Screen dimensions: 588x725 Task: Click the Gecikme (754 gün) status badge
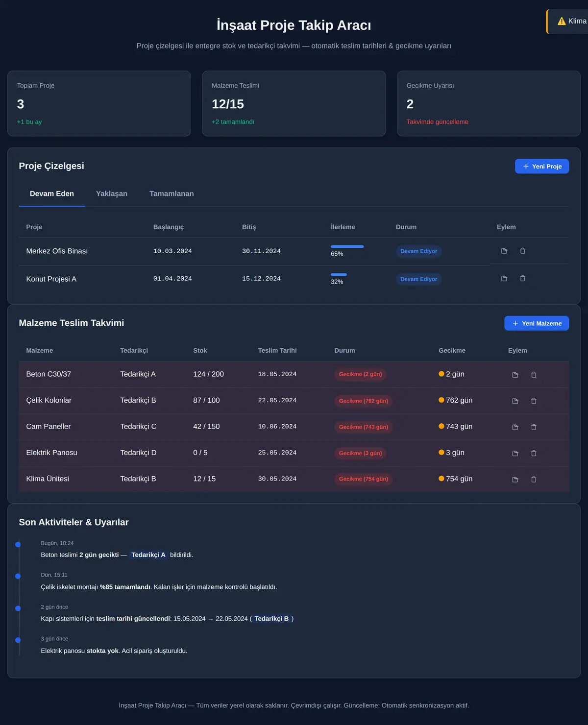click(x=364, y=479)
